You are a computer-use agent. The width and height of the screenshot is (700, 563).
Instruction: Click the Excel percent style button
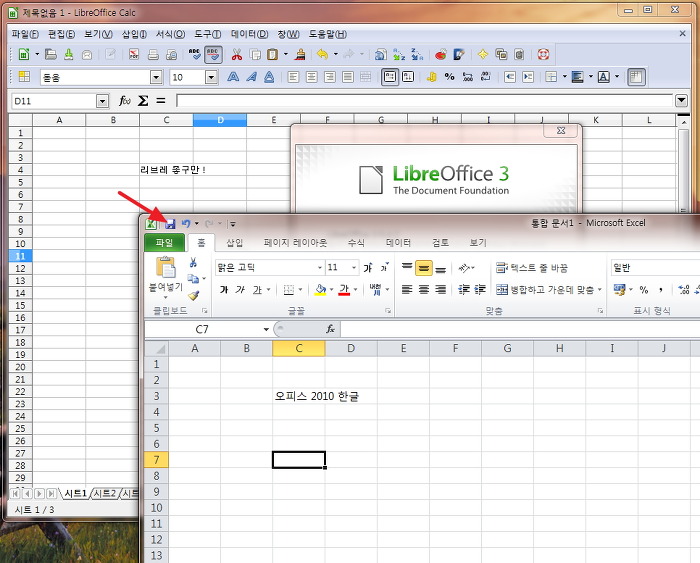[644, 290]
